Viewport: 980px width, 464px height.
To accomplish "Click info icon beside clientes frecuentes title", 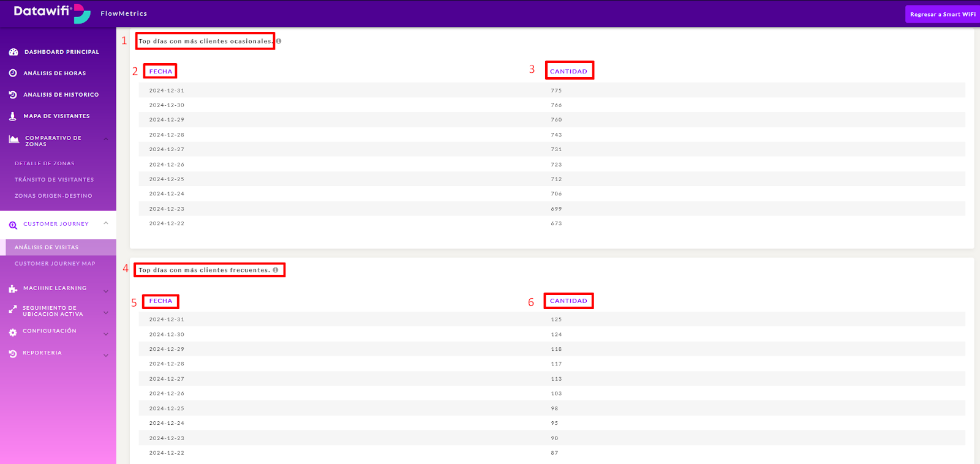I will [x=276, y=270].
